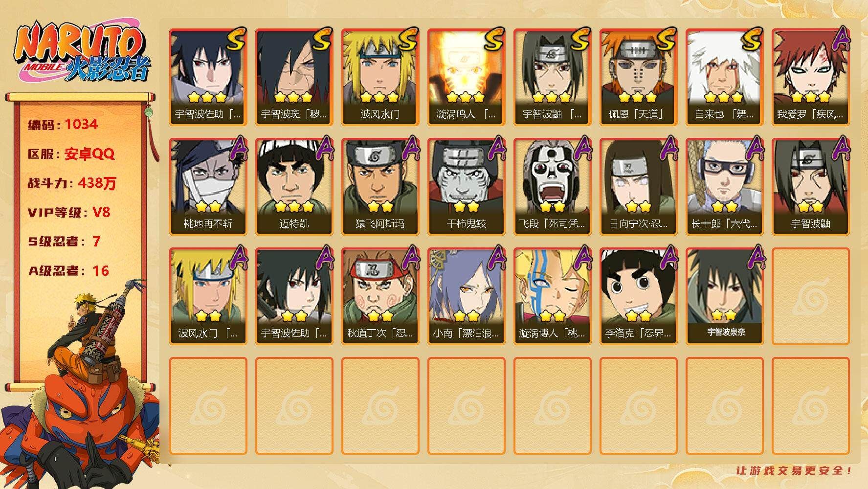Click the 猿飞阿斯玛 ninja card

pos(380,187)
